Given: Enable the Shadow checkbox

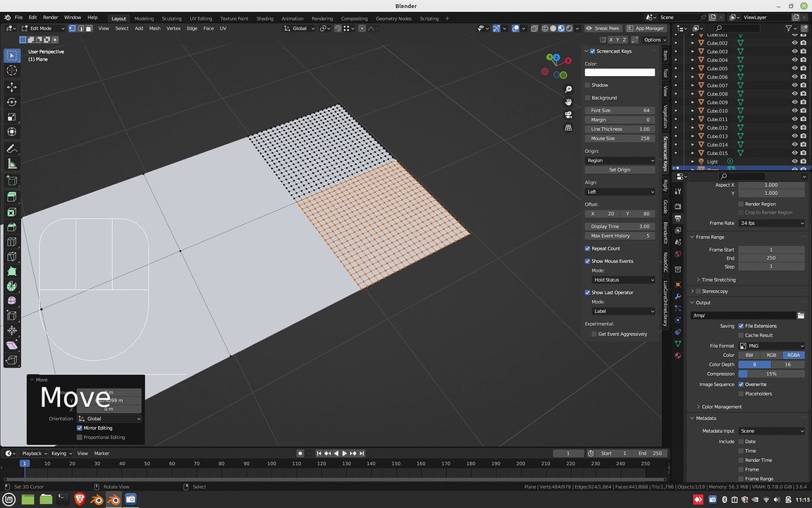Looking at the screenshot, I should 587,85.
